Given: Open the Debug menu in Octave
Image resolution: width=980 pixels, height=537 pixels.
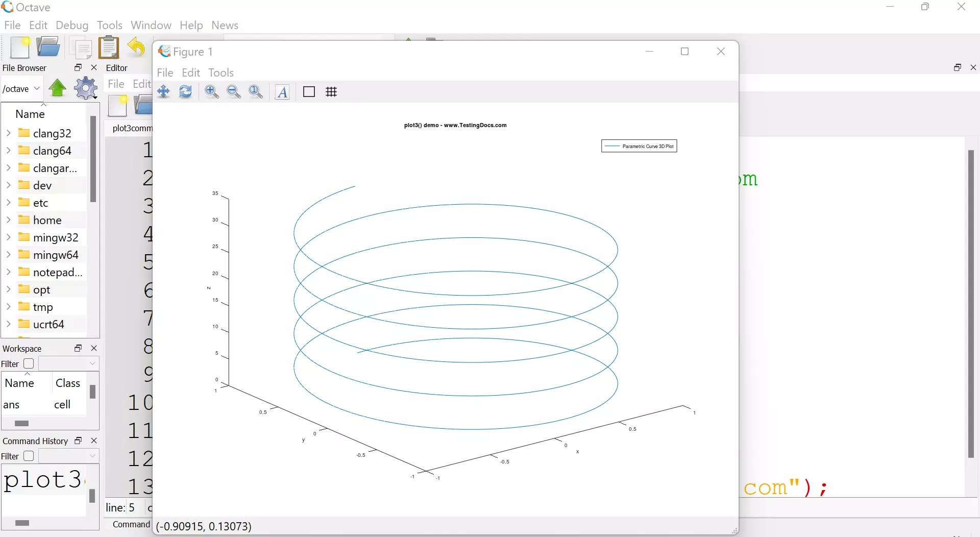Looking at the screenshot, I should pos(72,25).
